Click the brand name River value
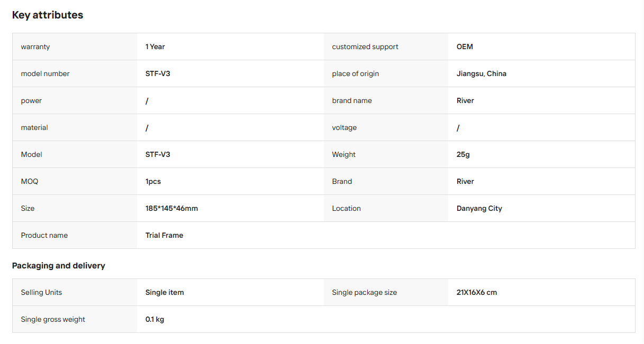The height and width of the screenshot is (344, 644). [465, 100]
